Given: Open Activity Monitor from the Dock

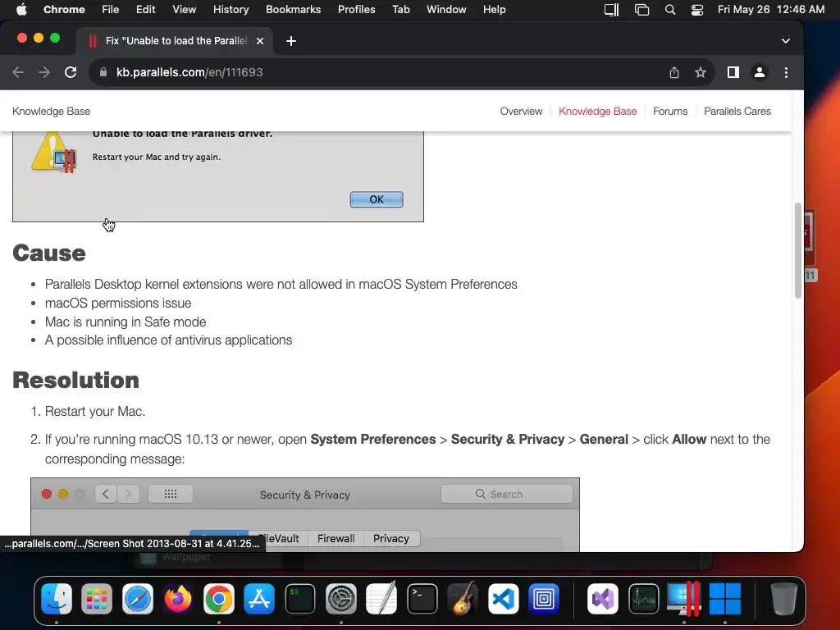Looking at the screenshot, I should pyautogui.click(x=643, y=598).
